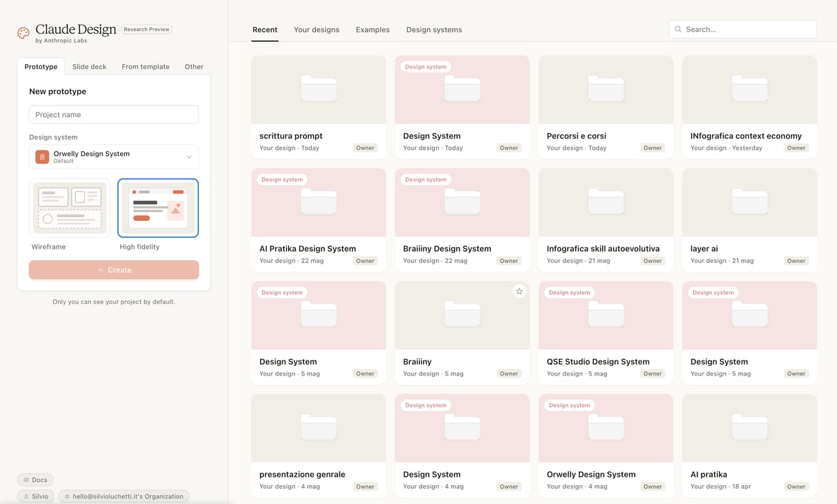Viewport: 837px width, 504px height.
Task: Open the layer ai folder icon
Action: pos(750,201)
